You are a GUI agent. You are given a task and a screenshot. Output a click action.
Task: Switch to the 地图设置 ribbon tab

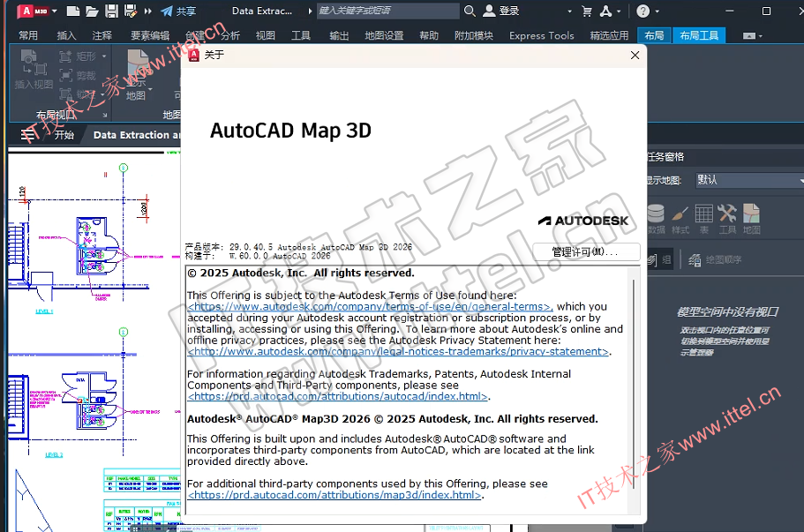coord(384,35)
